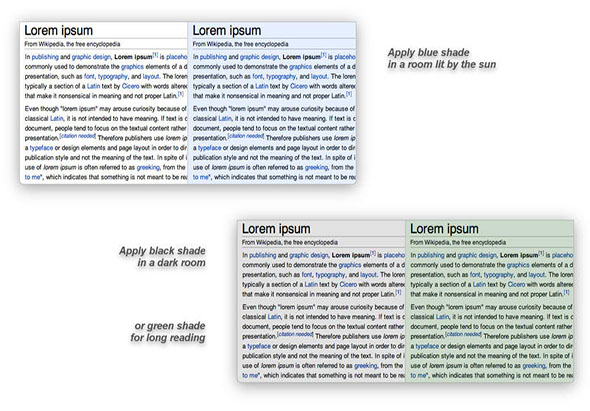Select Lorem ipsum heading in green-shaded panel
590x411 pixels.
point(444,229)
